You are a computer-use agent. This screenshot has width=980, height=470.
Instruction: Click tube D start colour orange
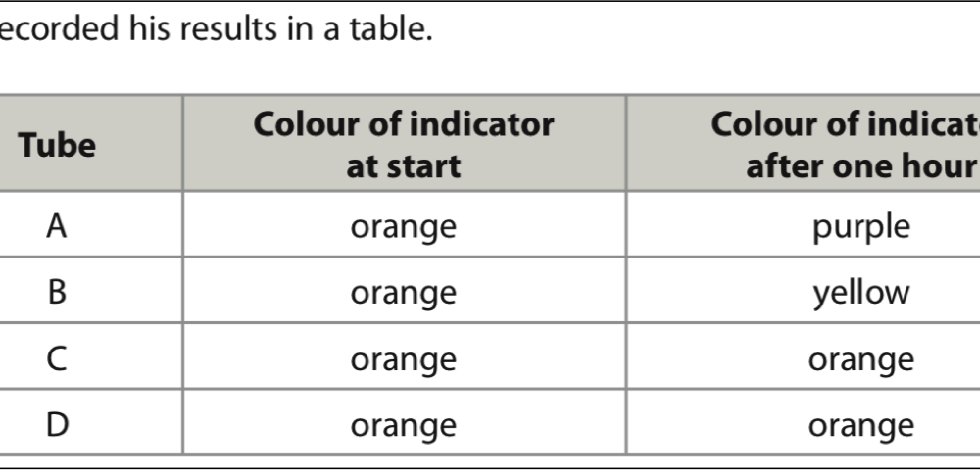(x=404, y=426)
